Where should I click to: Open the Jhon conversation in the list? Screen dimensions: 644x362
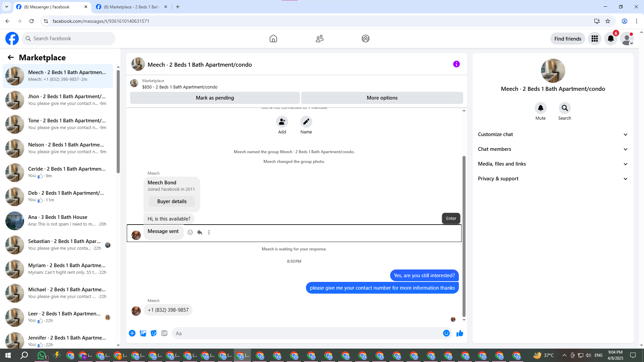[59, 100]
